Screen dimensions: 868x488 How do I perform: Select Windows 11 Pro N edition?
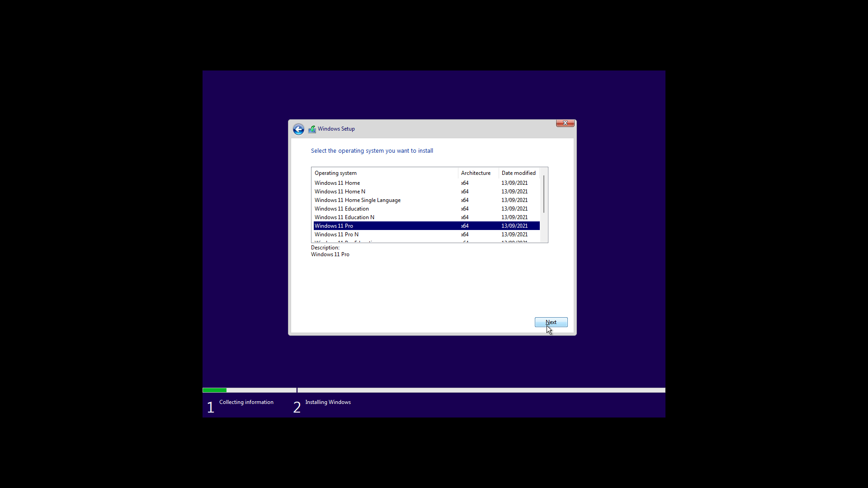coord(336,234)
